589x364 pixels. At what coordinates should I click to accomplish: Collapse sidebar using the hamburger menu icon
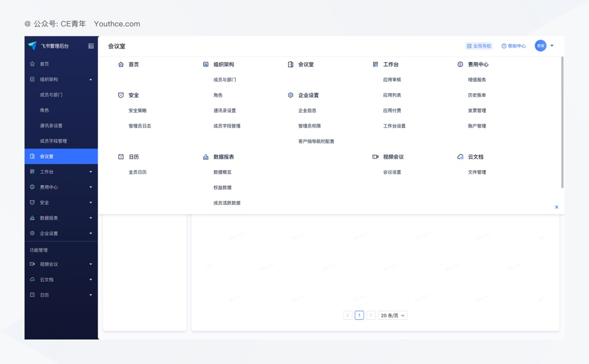tap(91, 46)
